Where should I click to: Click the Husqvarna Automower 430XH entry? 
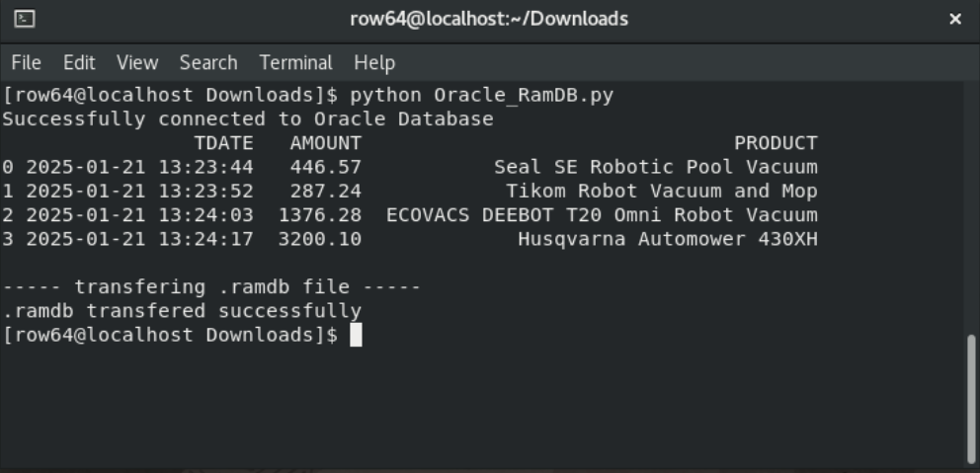tap(667, 239)
